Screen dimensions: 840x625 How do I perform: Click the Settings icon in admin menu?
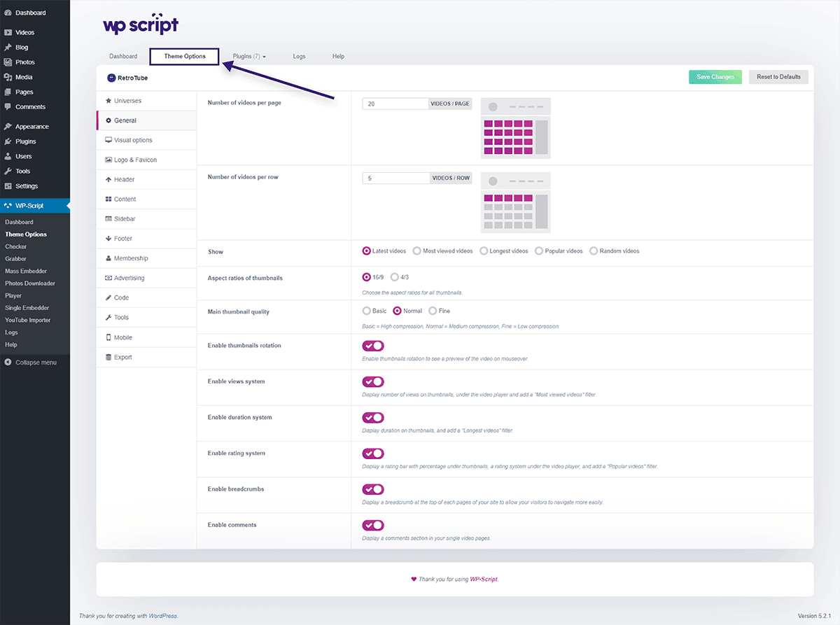tap(8, 186)
